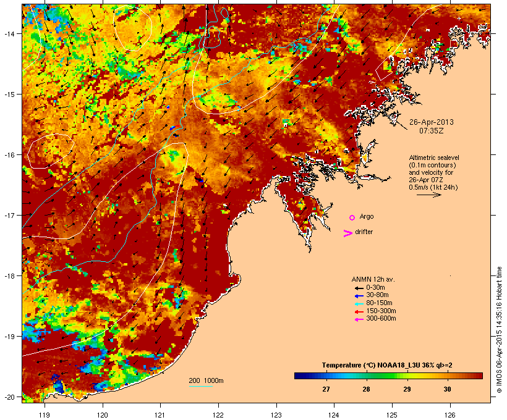Click the longitude axis label 125
507x420 pixels.
[392, 415]
